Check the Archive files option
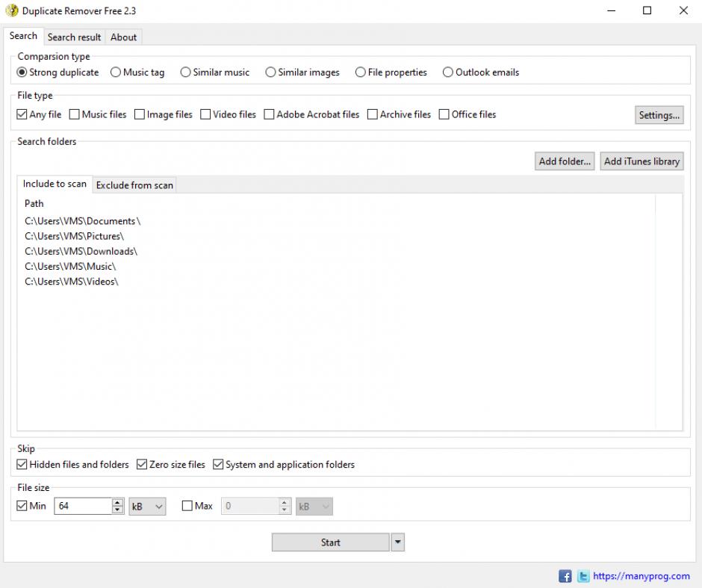702x588 pixels. click(x=373, y=114)
